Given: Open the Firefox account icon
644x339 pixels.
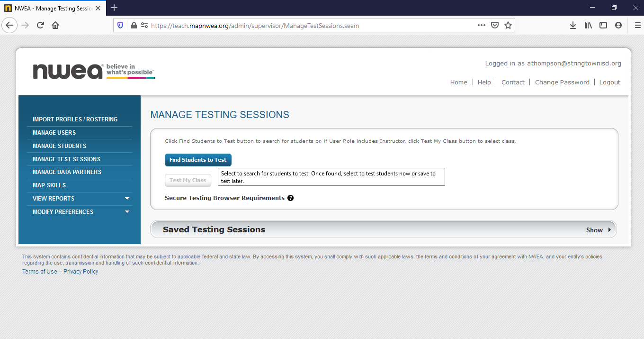Looking at the screenshot, I should pyautogui.click(x=618, y=25).
